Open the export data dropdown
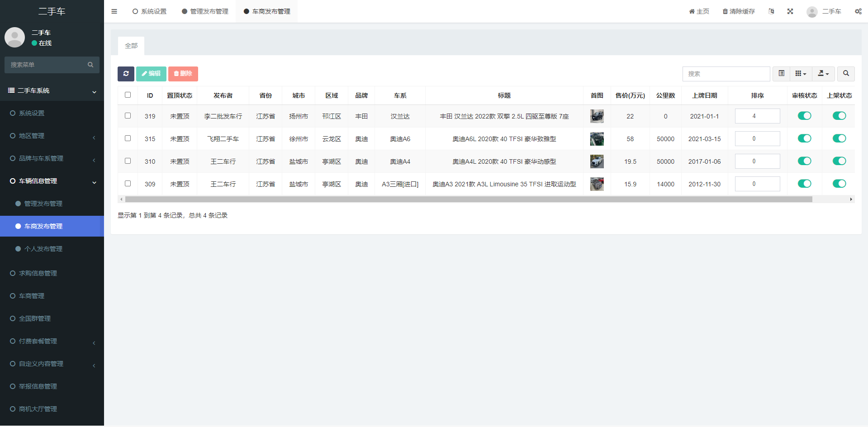Viewport: 868px width, 427px height. [823, 74]
